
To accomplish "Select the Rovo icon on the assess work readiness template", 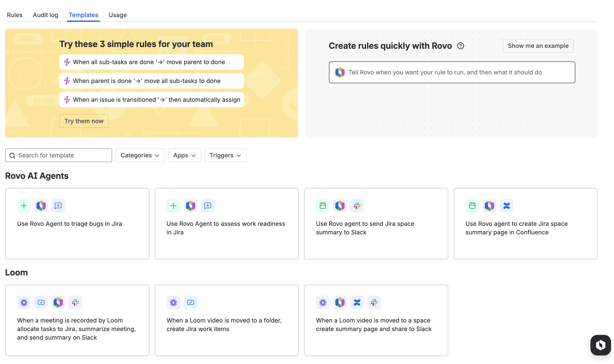I will pos(191,206).
